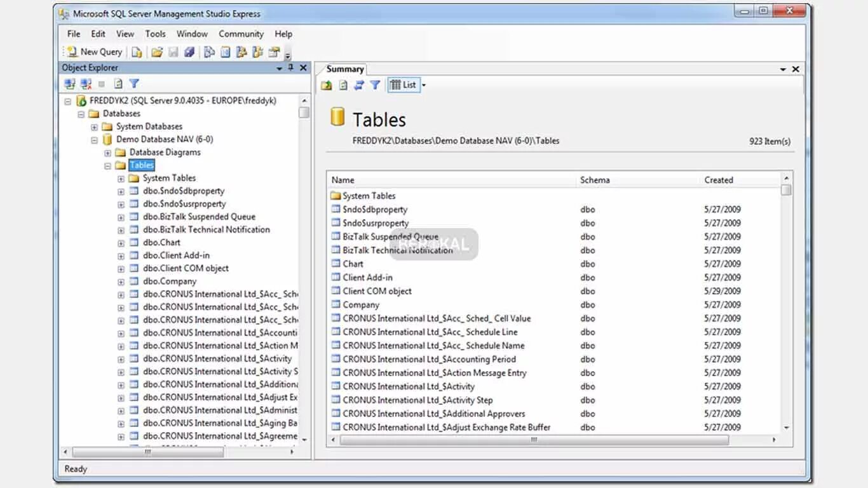Click the Refresh icon in Summary toolbar
868x488 pixels.
point(343,85)
